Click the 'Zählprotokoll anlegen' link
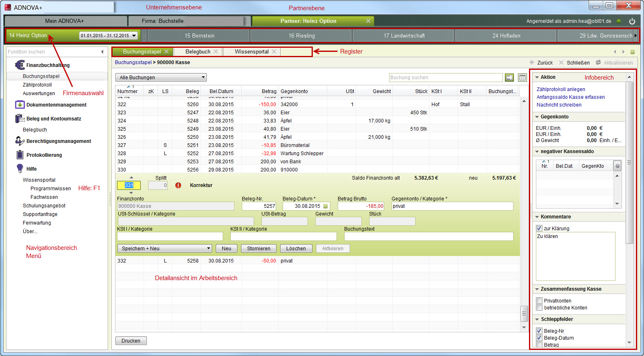Image resolution: width=644 pixels, height=356 pixels. pos(560,89)
